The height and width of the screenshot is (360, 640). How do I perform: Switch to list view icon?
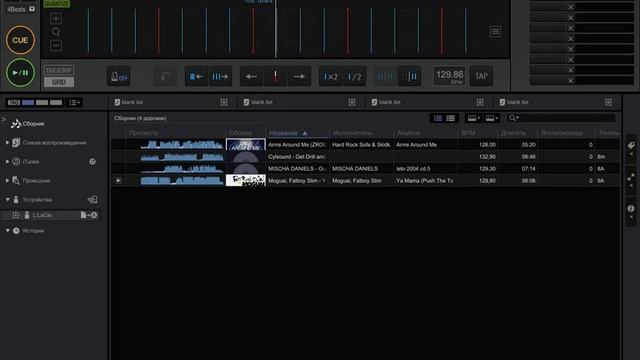tap(451, 118)
